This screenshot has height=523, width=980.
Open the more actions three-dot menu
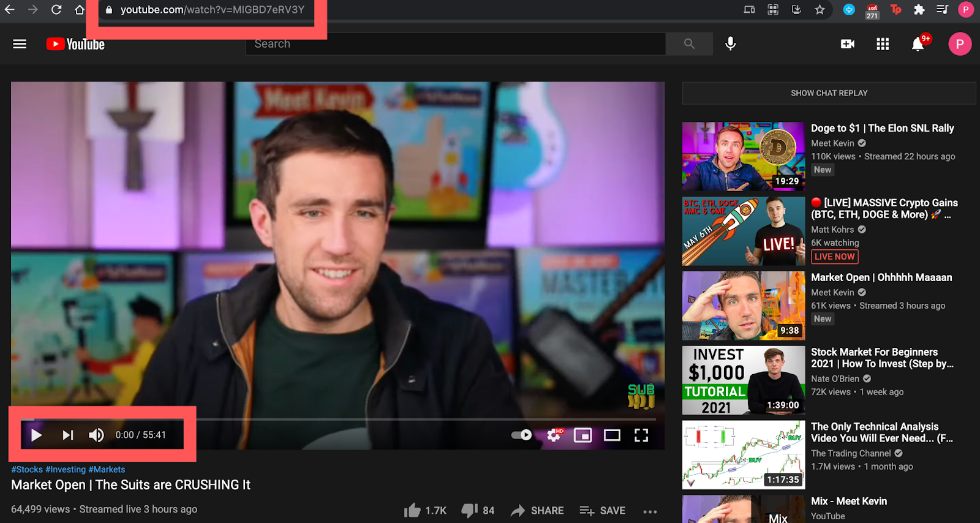tap(650, 511)
